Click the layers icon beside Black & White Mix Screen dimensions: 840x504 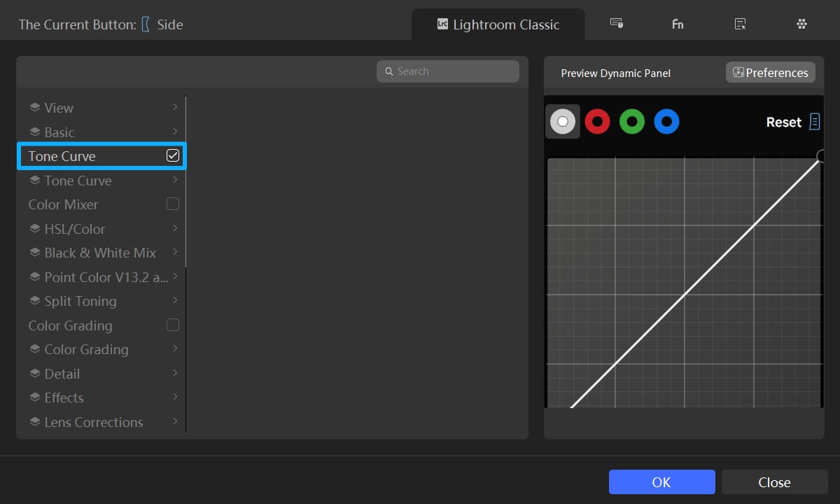tap(34, 253)
